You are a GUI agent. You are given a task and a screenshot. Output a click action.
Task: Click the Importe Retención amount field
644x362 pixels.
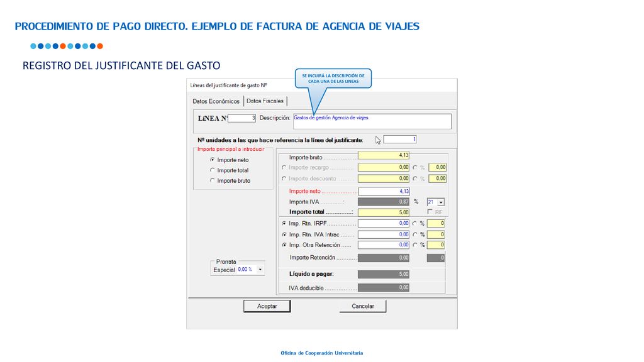click(384, 258)
